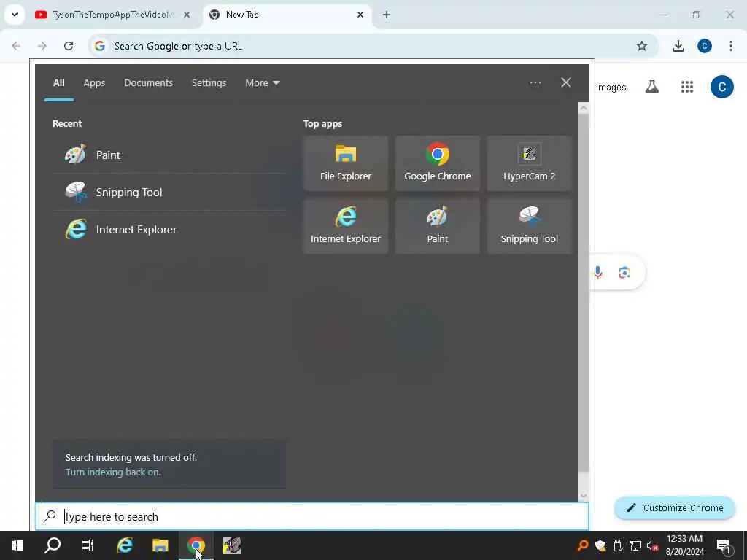
Task: Expand the More filter dropdown
Action: pos(262,83)
